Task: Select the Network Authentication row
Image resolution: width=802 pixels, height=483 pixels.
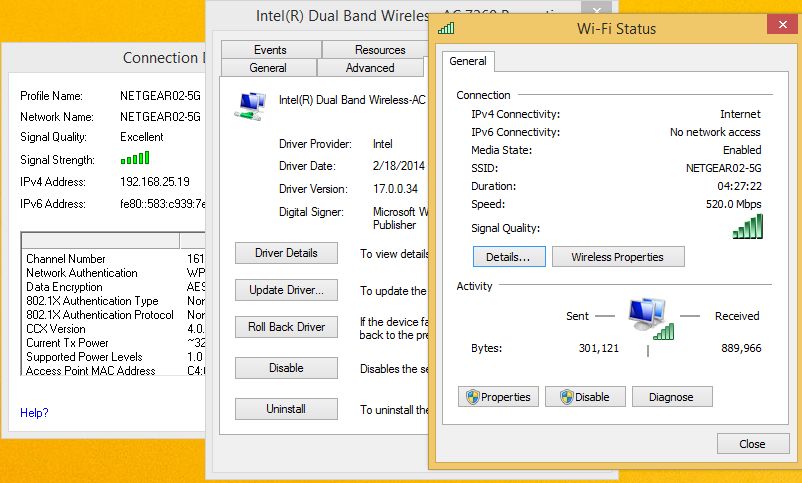Action: [113, 273]
